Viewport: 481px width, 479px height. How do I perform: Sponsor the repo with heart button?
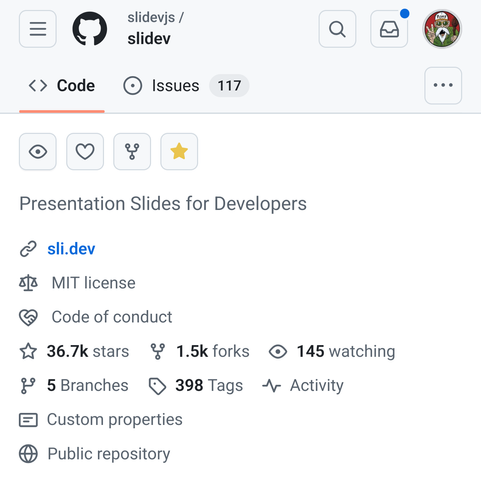pyautogui.click(x=85, y=152)
